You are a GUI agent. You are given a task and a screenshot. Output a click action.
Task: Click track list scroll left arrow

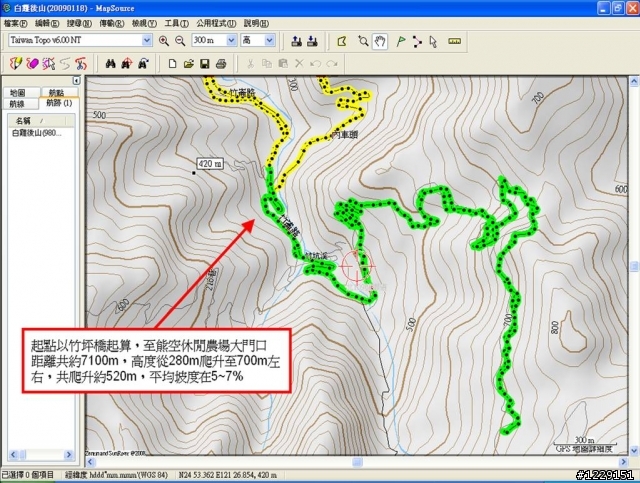pos(13,454)
